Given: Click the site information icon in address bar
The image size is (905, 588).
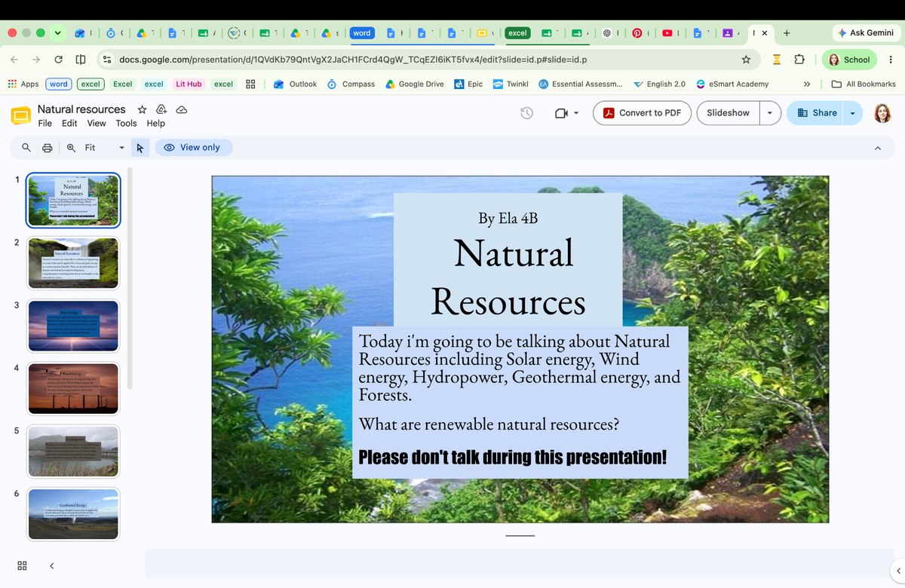Looking at the screenshot, I should point(107,60).
